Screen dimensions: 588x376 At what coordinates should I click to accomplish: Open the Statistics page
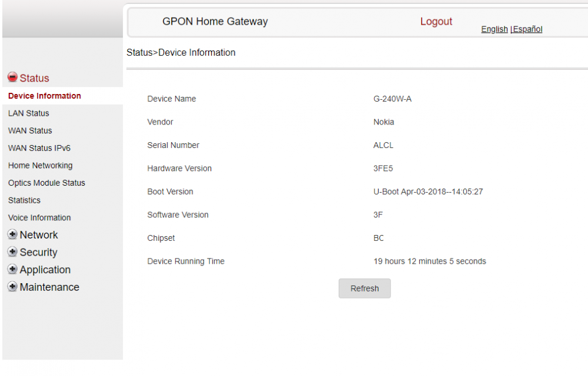pyautogui.click(x=24, y=200)
